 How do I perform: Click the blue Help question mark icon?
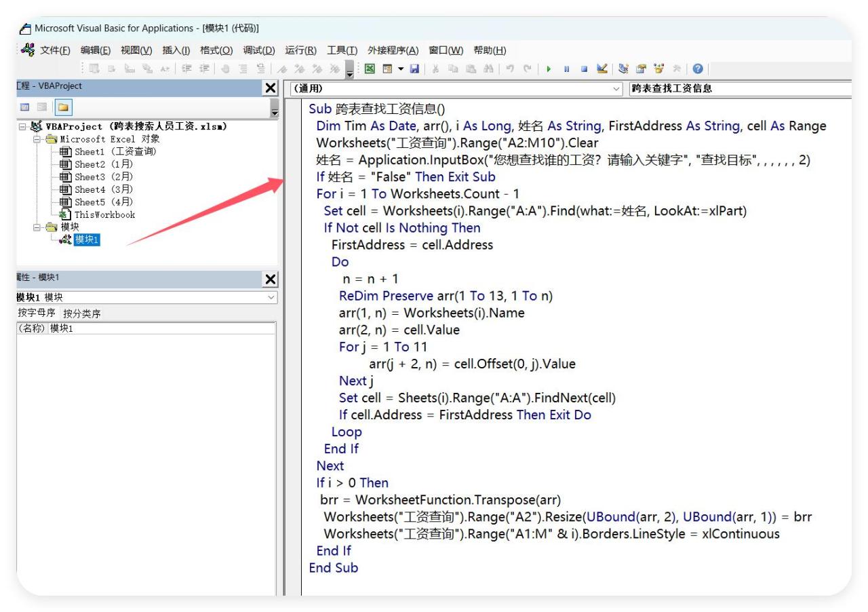(x=697, y=69)
